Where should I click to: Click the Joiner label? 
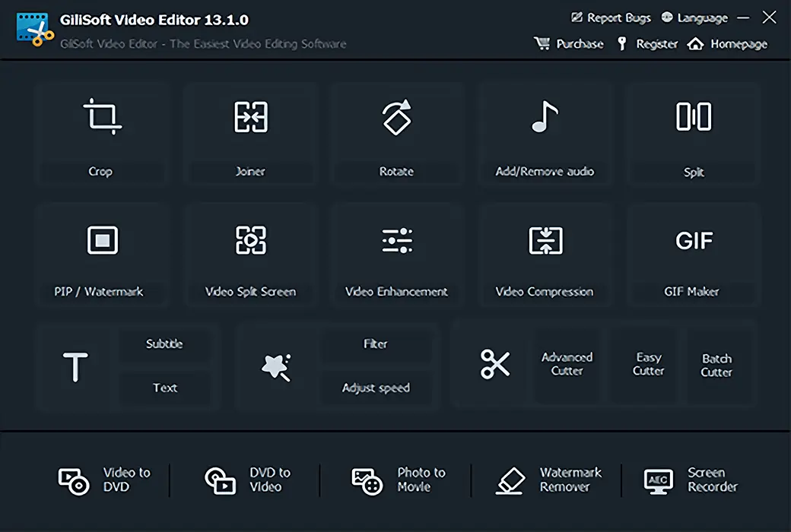250,172
